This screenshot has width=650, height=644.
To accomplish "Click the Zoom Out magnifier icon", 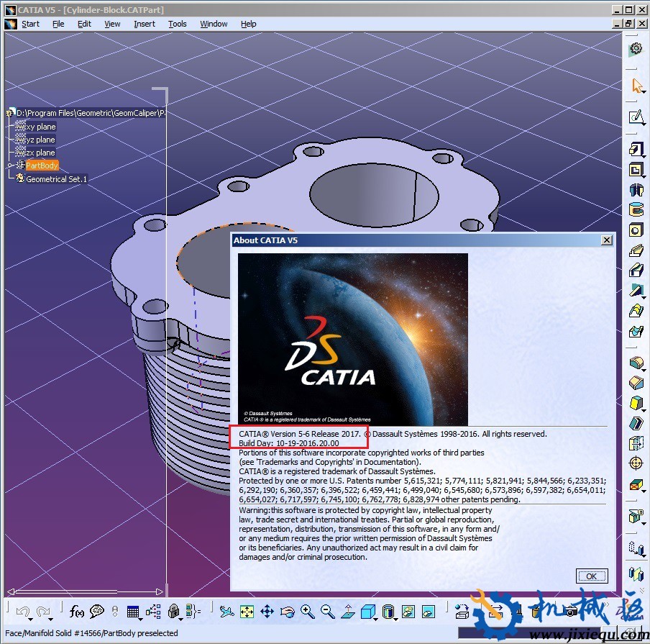I will 324,611.
